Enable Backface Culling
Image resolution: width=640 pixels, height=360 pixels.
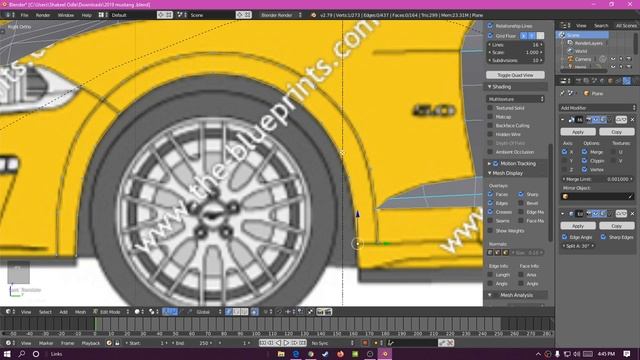coord(490,126)
